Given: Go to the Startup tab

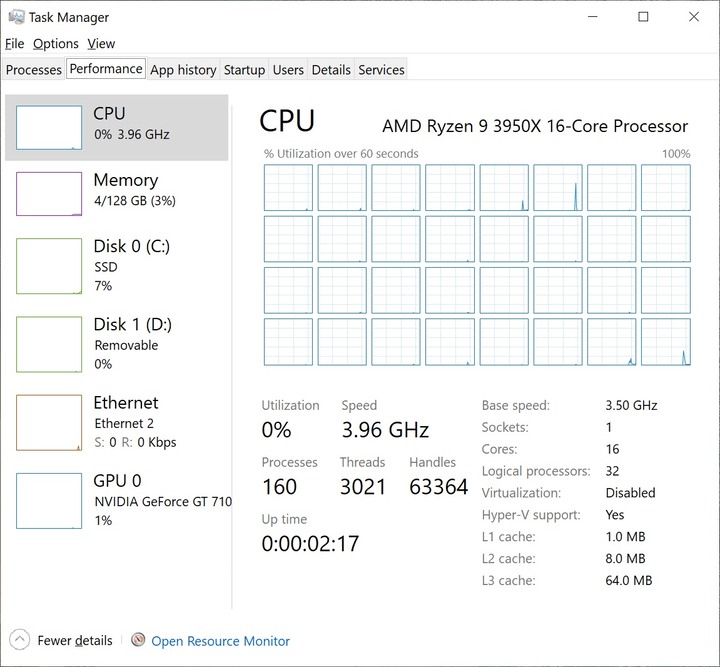Looking at the screenshot, I should point(244,70).
